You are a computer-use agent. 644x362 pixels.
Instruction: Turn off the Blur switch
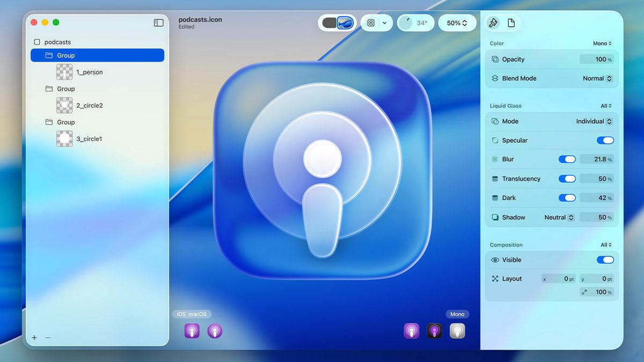[x=567, y=159]
